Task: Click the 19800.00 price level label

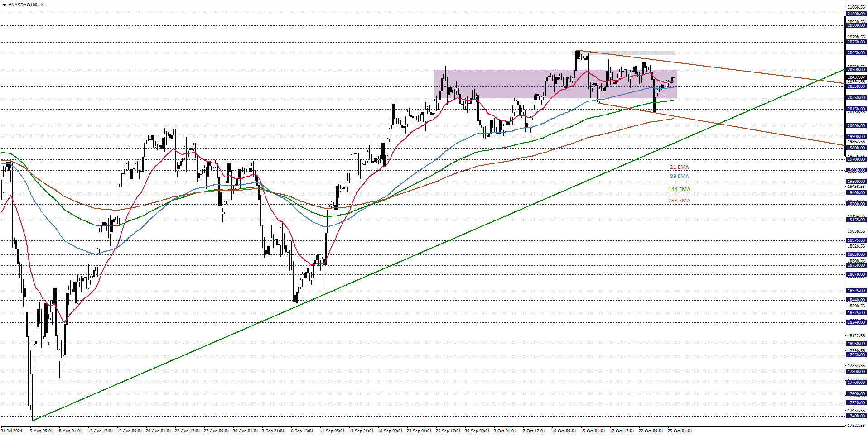Action: [856, 148]
